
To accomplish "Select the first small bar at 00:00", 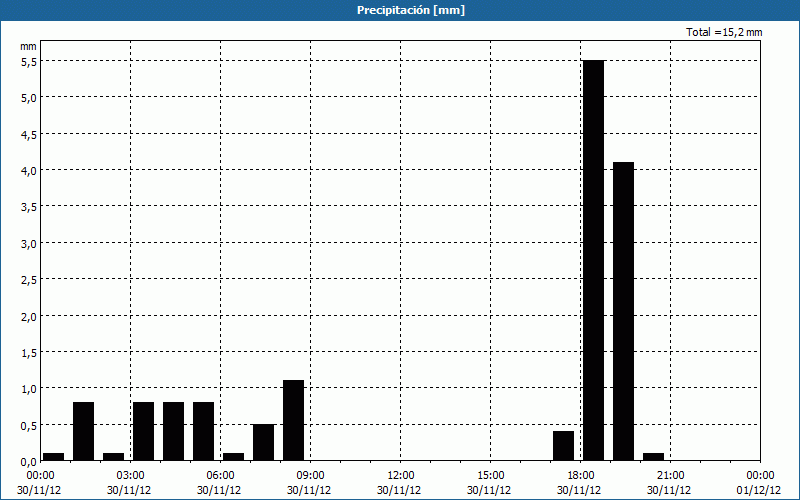I will coord(53,457).
